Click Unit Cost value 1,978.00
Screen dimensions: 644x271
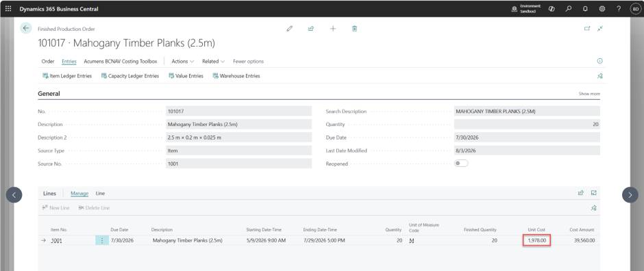(x=537, y=240)
